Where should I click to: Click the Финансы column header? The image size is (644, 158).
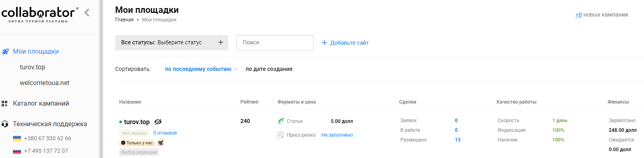point(618,102)
